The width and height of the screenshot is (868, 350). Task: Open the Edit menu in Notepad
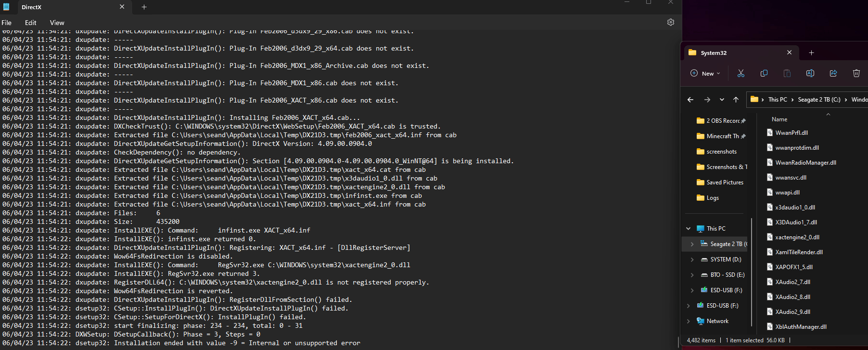coord(31,23)
